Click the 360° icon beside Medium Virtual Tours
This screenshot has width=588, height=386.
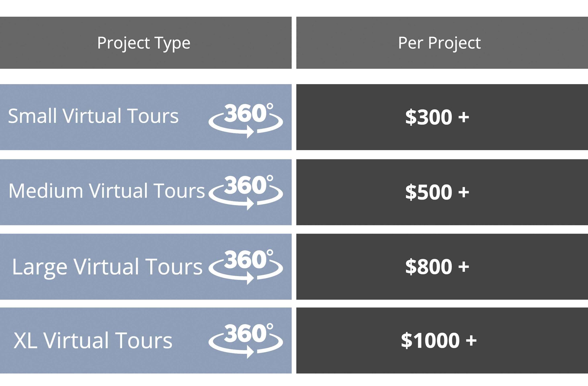(246, 192)
